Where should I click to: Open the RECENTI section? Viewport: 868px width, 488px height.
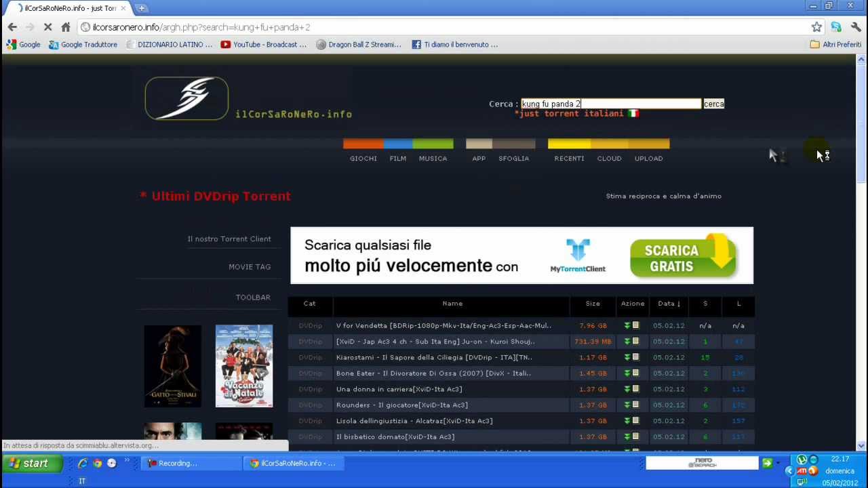569,159
